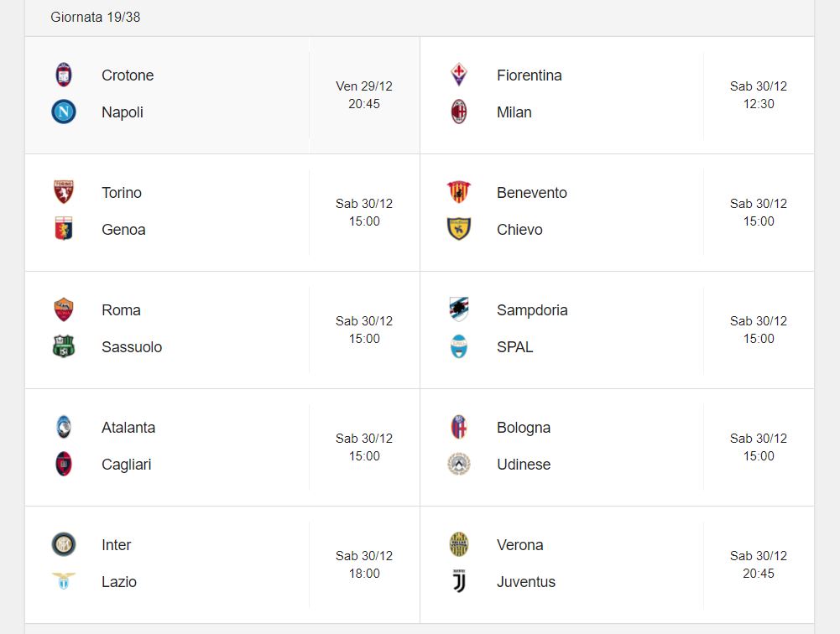Select the Benevento striped crest
This screenshot has height=634, width=840.
coord(459,192)
